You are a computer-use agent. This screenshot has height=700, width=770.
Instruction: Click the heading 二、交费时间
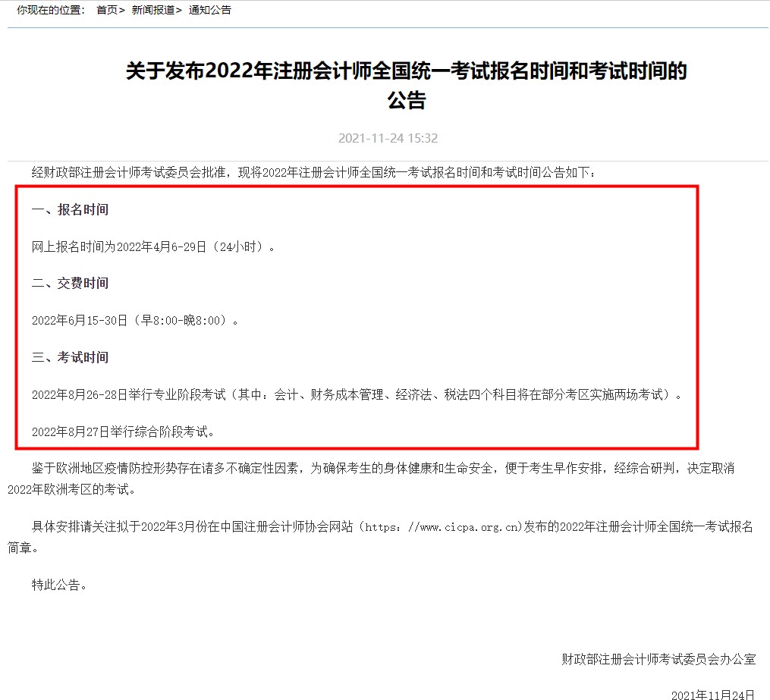click(70, 284)
